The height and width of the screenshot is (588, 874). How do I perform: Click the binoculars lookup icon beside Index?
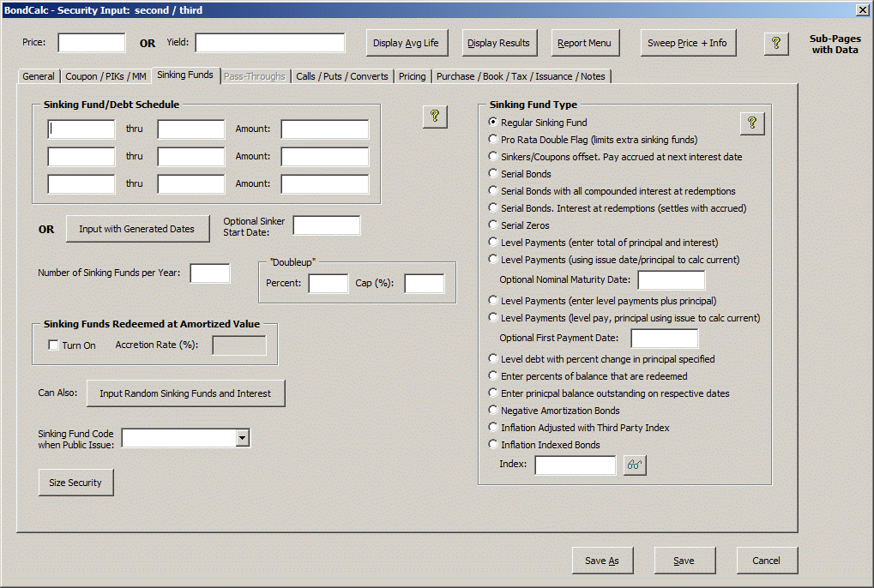pyautogui.click(x=635, y=465)
